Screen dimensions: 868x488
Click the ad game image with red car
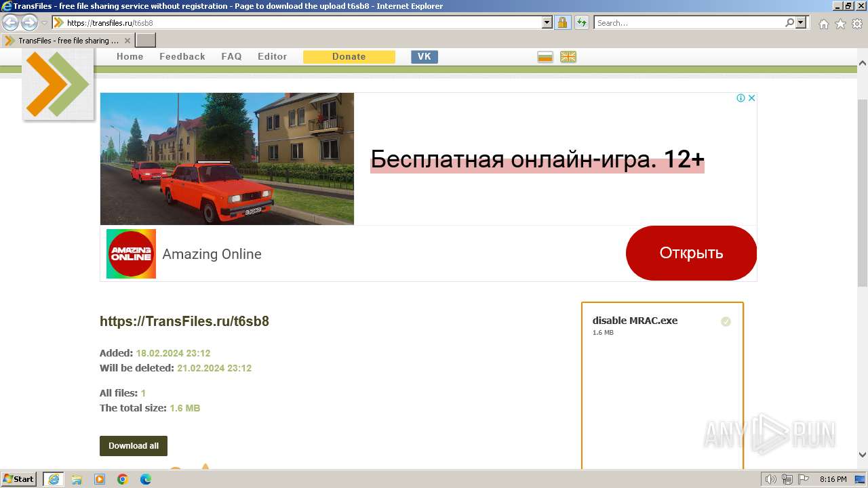pyautogui.click(x=227, y=159)
